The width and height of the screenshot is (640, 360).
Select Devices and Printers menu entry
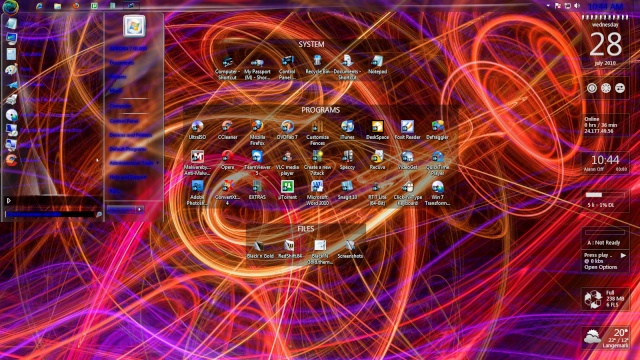[131, 135]
